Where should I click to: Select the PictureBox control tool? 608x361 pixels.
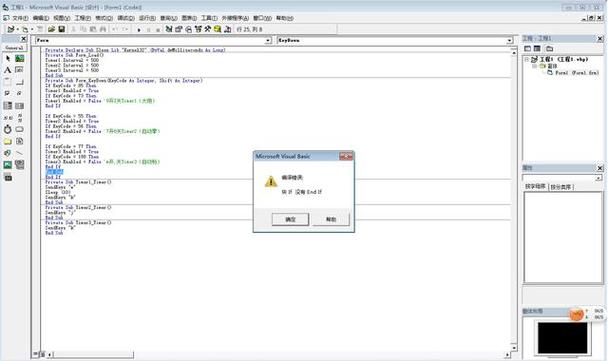19,59
